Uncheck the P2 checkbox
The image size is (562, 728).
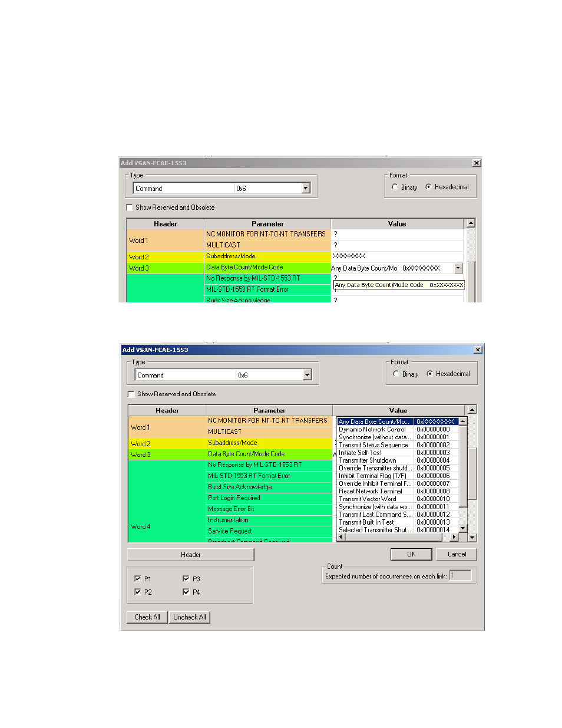[137, 592]
